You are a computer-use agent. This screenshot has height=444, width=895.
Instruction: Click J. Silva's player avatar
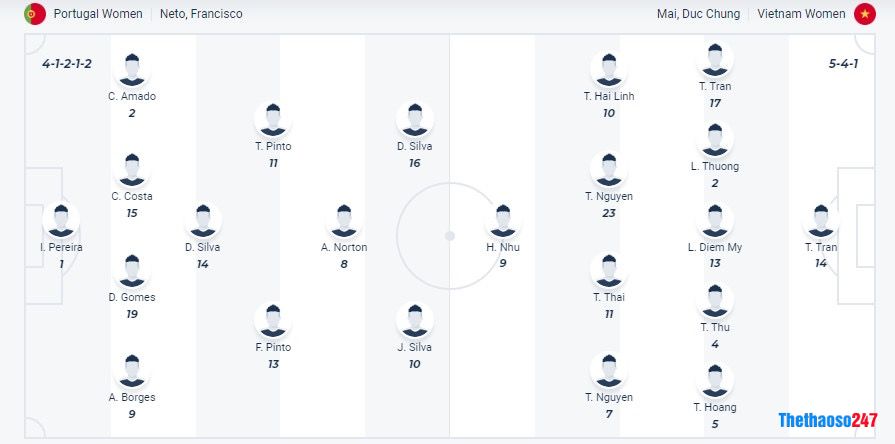(415, 320)
